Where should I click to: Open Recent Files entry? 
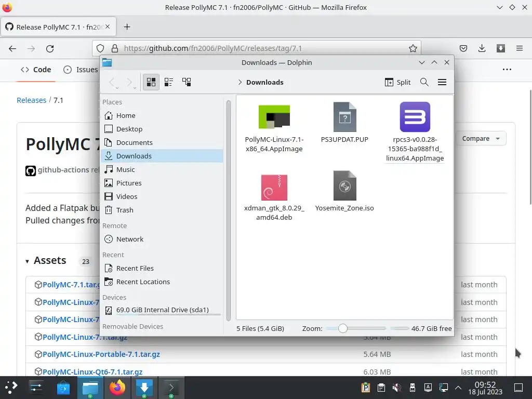point(162,269)
